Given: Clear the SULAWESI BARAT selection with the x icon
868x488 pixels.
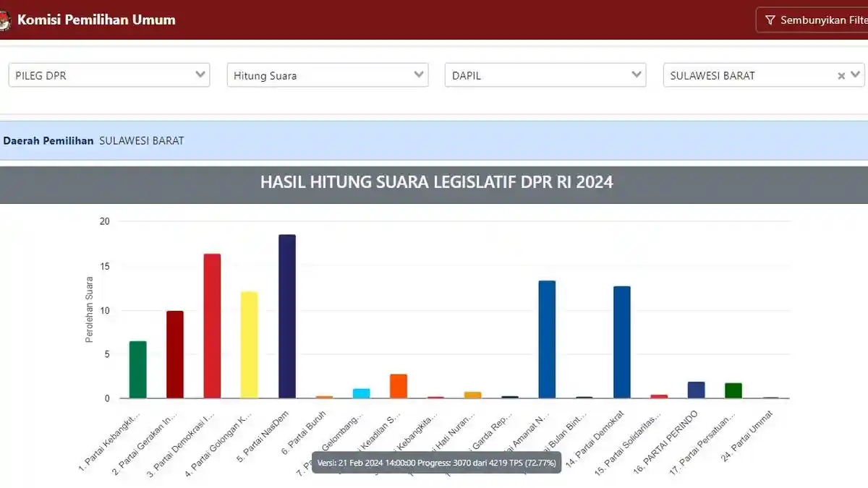Looking at the screenshot, I should (x=841, y=75).
